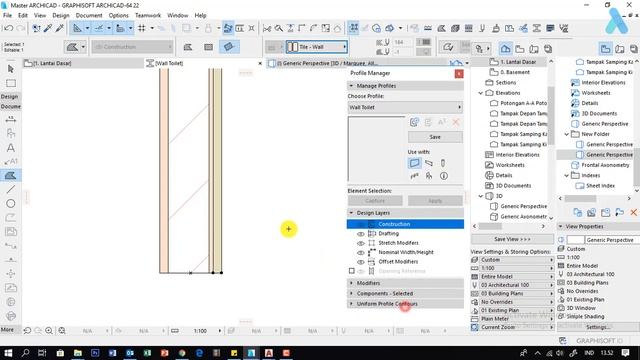Click the Save View >>> button
This screenshot has width=640, height=360.
click(512, 239)
